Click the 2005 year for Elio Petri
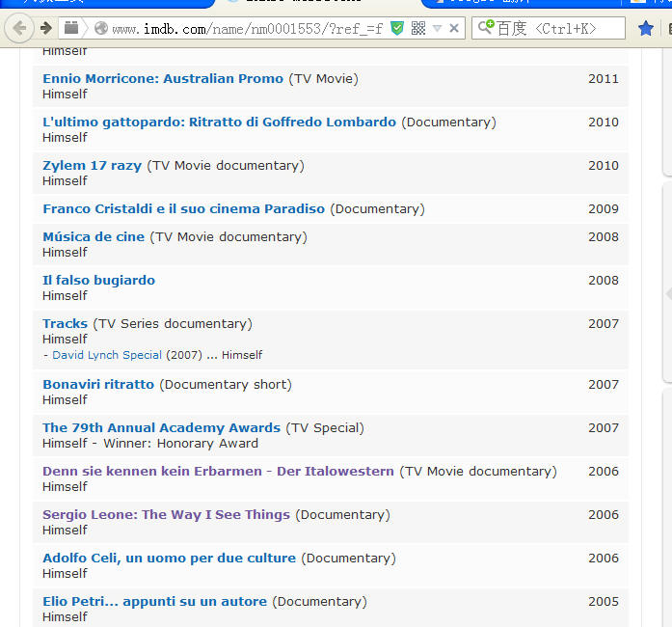Image resolution: width=672 pixels, height=627 pixels. pos(604,602)
